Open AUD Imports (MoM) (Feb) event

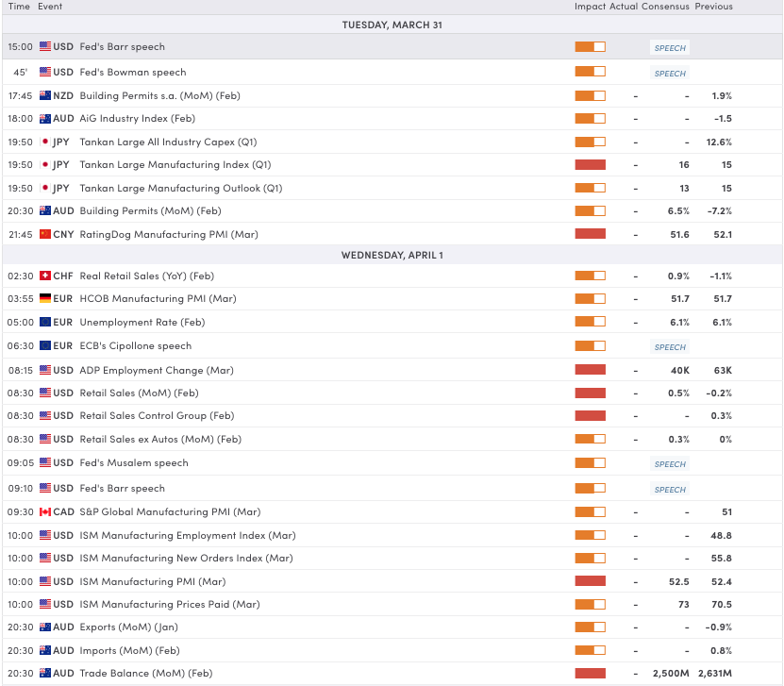[129, 650]
